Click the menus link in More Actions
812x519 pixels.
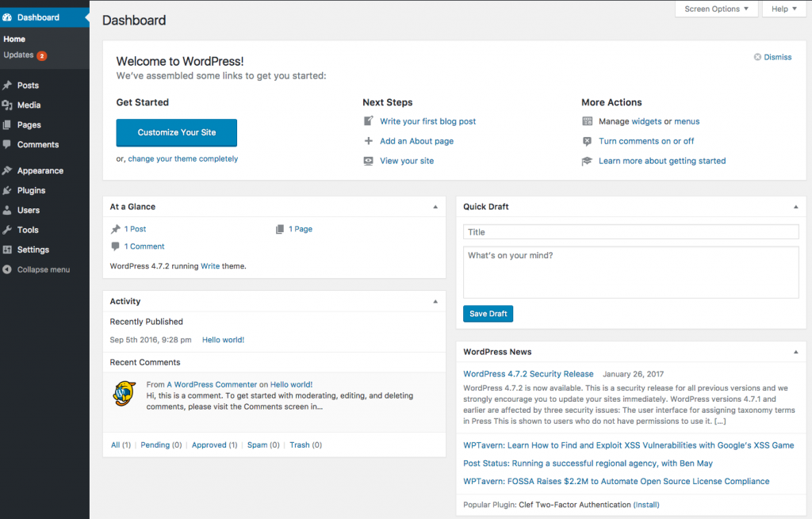pos(687,121)
